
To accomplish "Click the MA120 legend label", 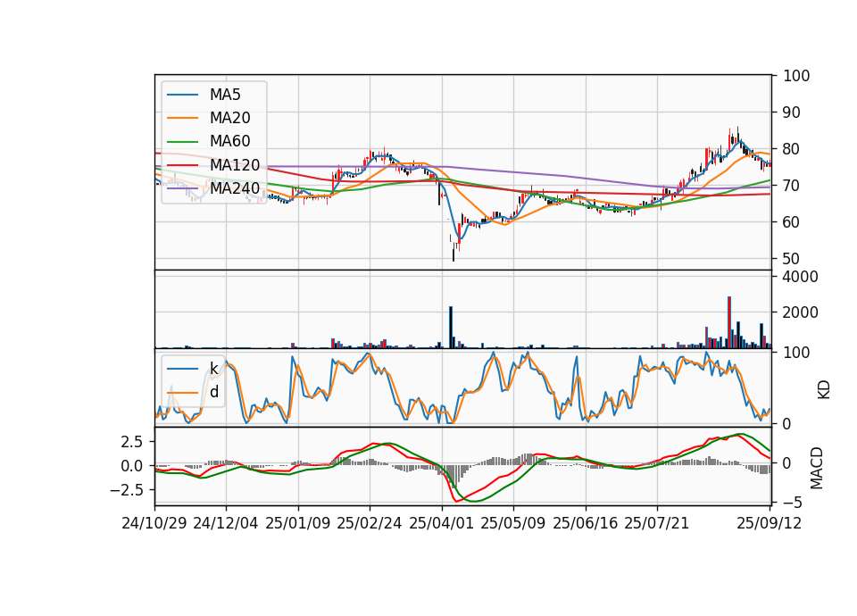I will tap(235, 164).
